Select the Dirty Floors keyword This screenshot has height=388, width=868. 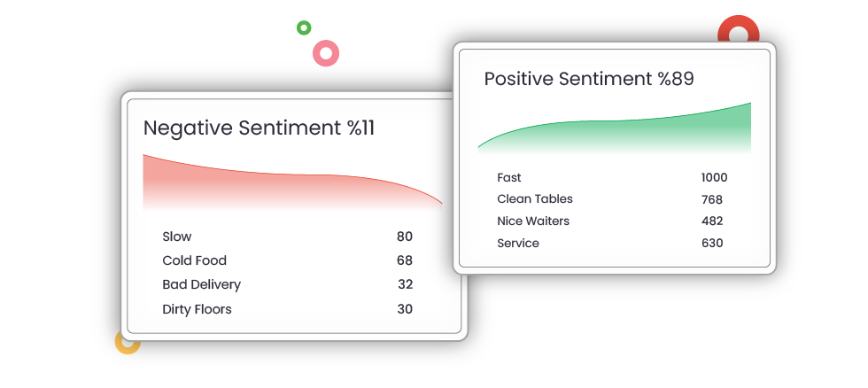pos(197,309)
